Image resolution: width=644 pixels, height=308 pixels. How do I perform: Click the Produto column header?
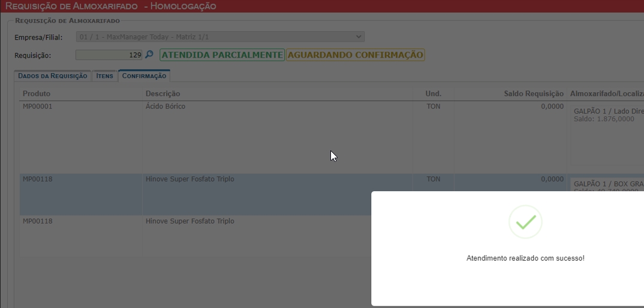point(37,94)
